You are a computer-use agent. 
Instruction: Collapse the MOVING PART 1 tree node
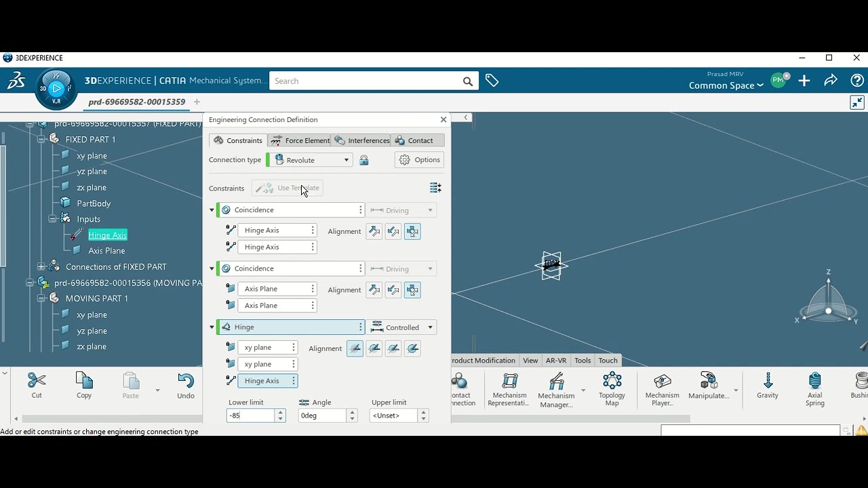pyautogui.click(x=41, y=298)
